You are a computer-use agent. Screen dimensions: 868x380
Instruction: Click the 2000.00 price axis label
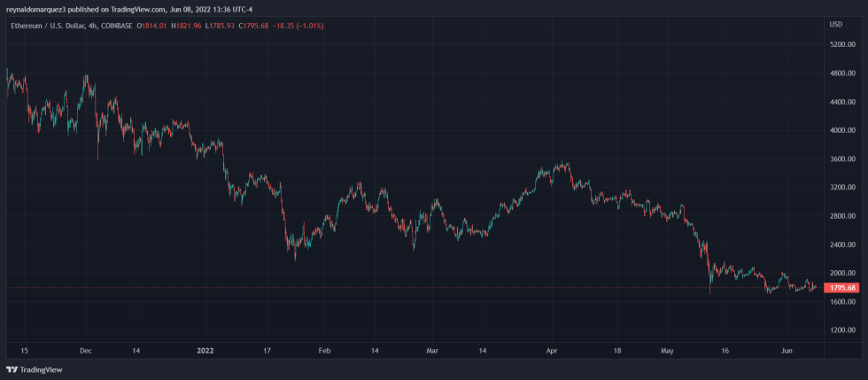click(x=842, y=273)
